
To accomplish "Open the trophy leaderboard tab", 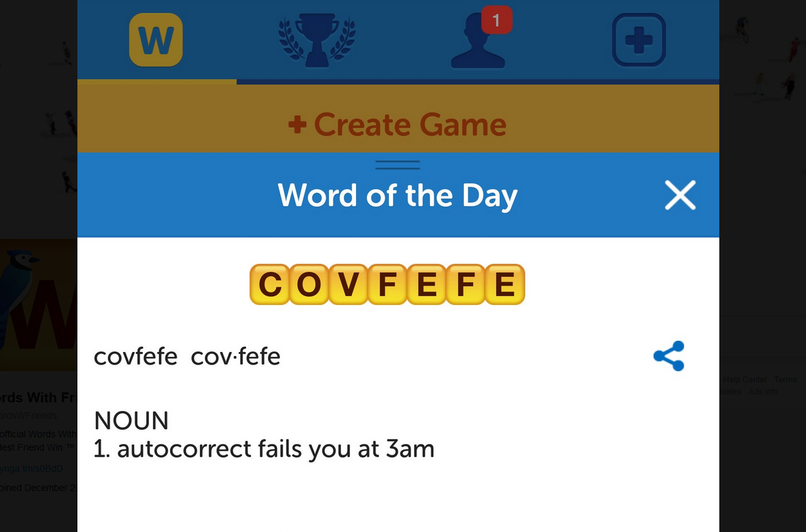I will click(316, 41).
